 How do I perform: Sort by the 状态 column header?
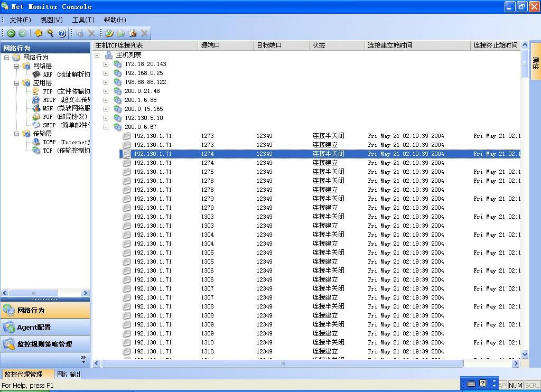(337, 45)
